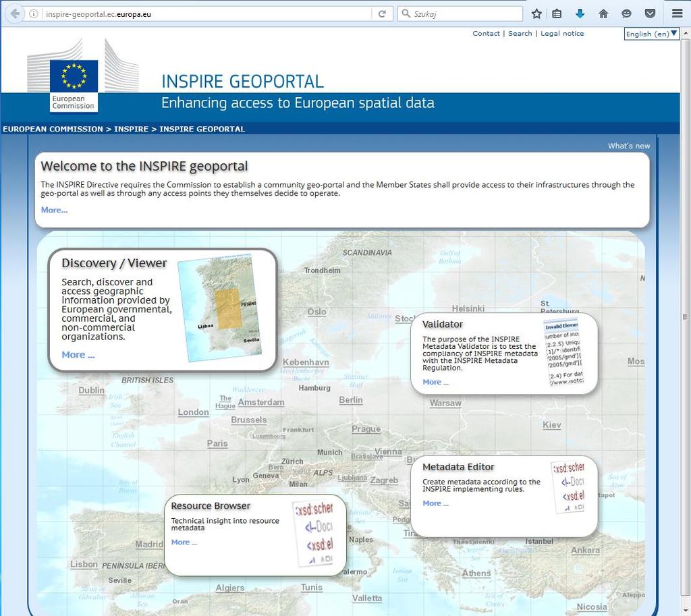Click 'Enhancing access to European spatial data' tagline

pos(298,103)
